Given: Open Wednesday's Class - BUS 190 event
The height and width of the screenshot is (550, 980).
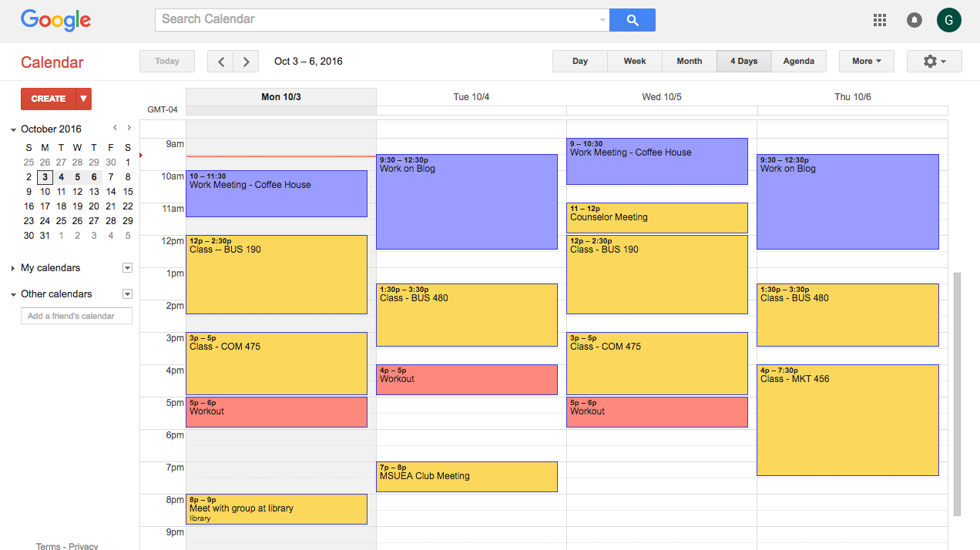Looking at the screenshot, I should point(657,274).
